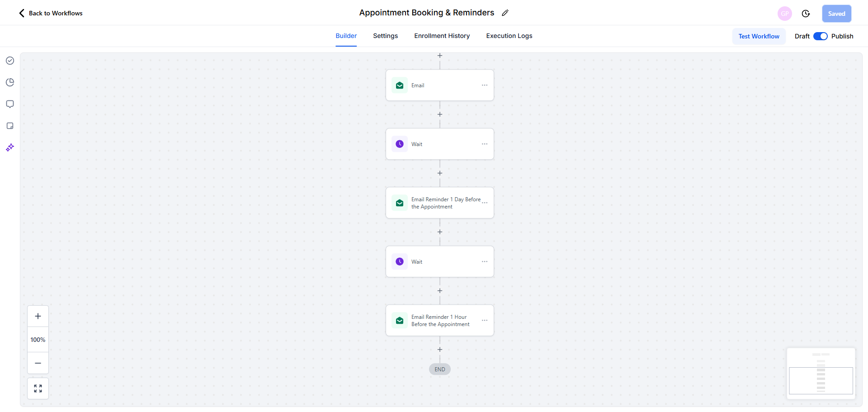
Task: Open the Settings tab
Action: (x=385, y=36)
